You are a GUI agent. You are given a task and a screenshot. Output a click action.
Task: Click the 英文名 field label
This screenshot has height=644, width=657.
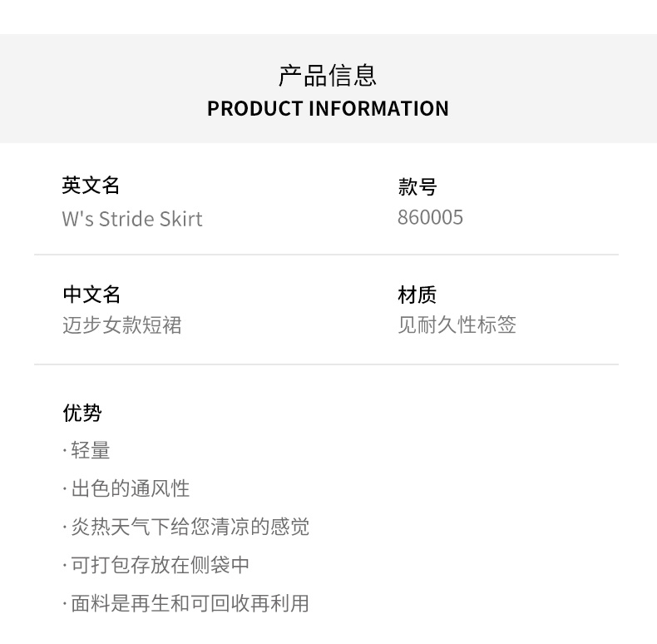point(91,186)
